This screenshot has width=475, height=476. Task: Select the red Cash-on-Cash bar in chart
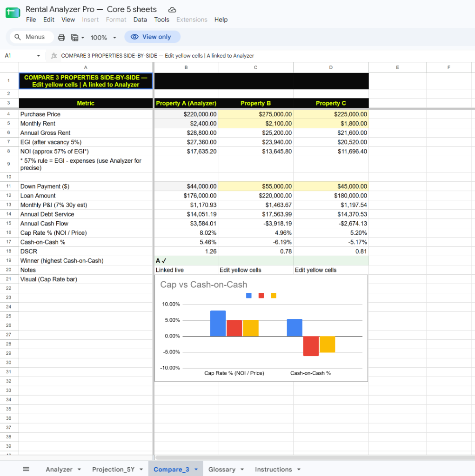click(x=311, y=346)
